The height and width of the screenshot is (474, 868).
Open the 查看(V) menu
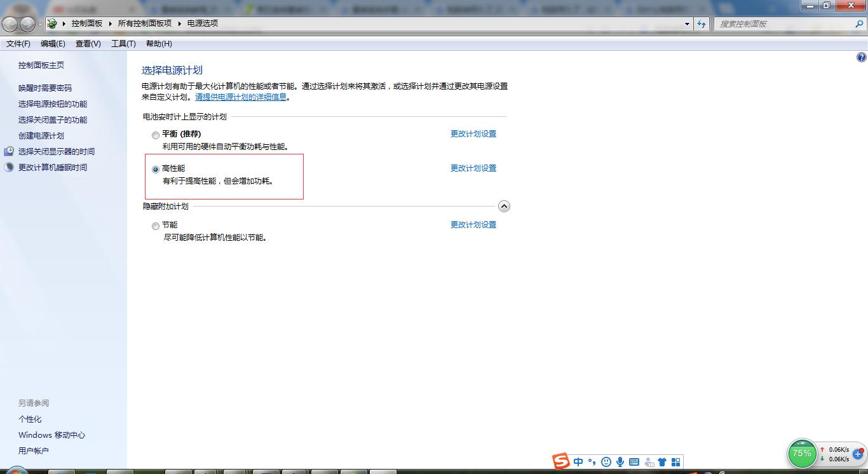pos(88,44)
